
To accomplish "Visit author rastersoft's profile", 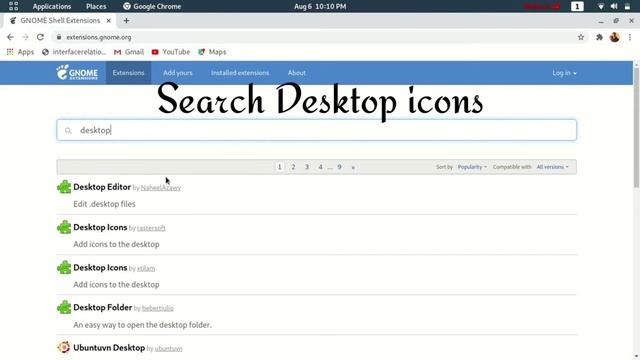I will tap(151, 228).
